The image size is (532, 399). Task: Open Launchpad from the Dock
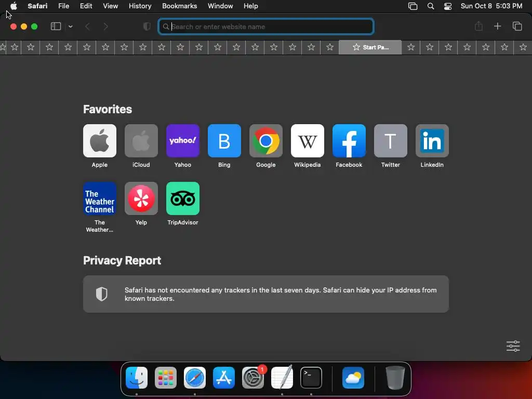(x=166, y=378)
